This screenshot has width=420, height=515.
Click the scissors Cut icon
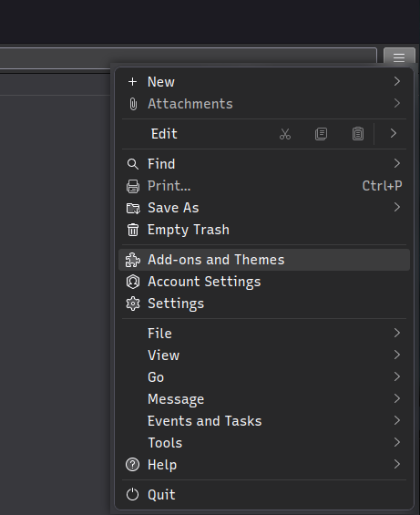coord(285,134)
